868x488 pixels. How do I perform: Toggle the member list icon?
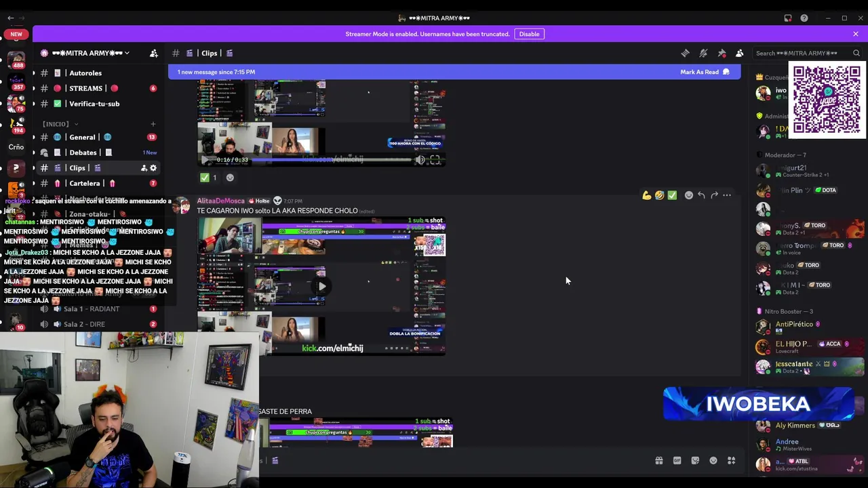[x=740, y=53]
